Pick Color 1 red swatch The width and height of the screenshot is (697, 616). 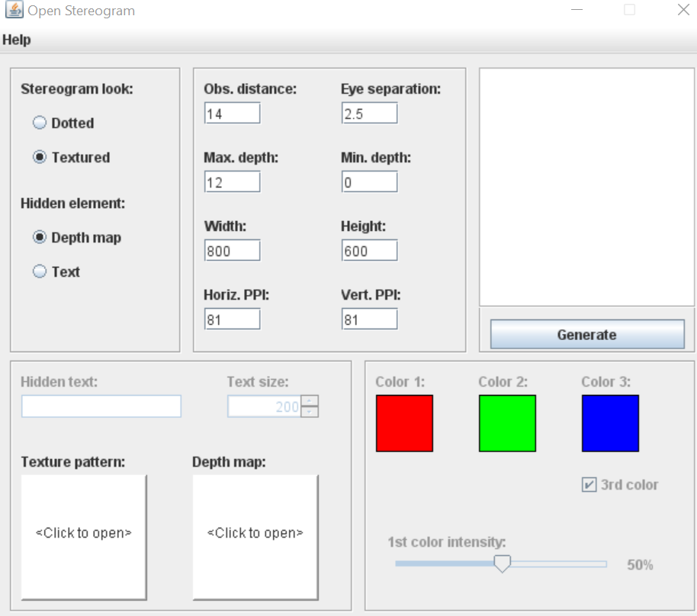click(404, 423)
